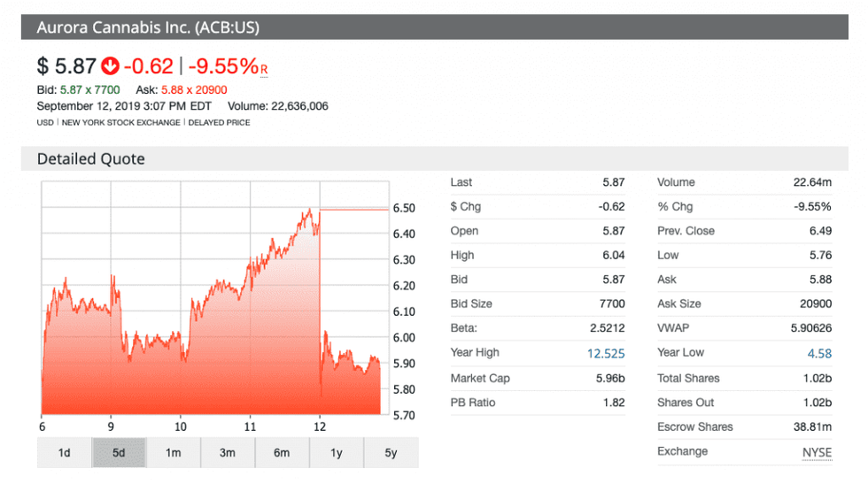This screenshot has height=484, width=868.
Task: Click the DELAYED PRICE label
Action: tap(219, 122)
